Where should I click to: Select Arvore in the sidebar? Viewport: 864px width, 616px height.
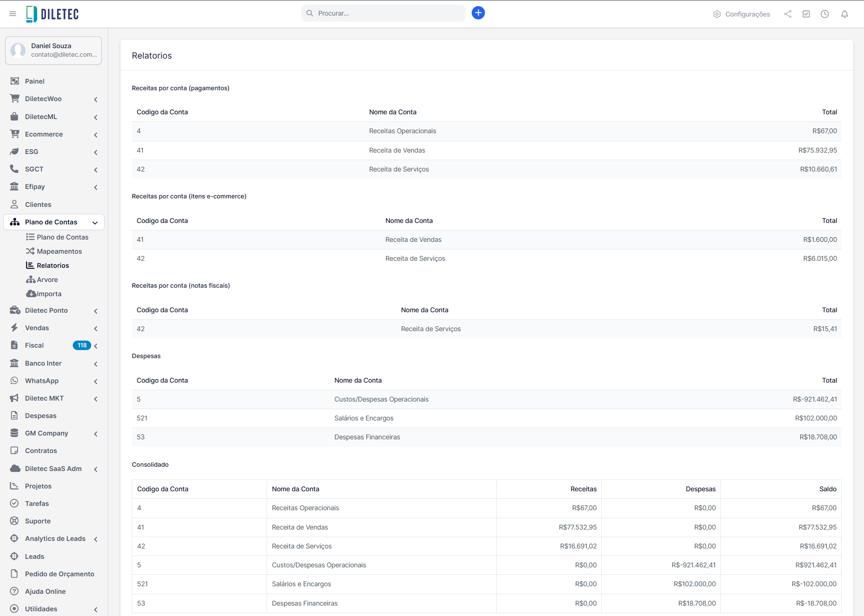click(x=47, y=280)
